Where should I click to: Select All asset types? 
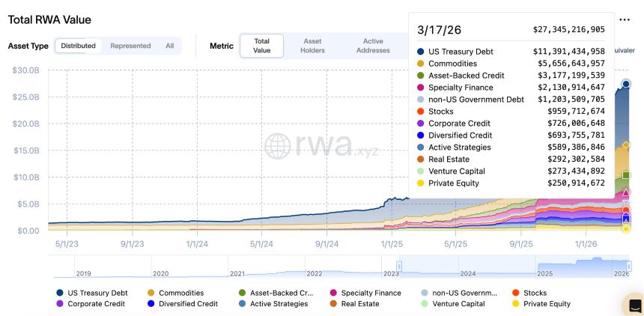pyautogui.click(x=170, y=46)
